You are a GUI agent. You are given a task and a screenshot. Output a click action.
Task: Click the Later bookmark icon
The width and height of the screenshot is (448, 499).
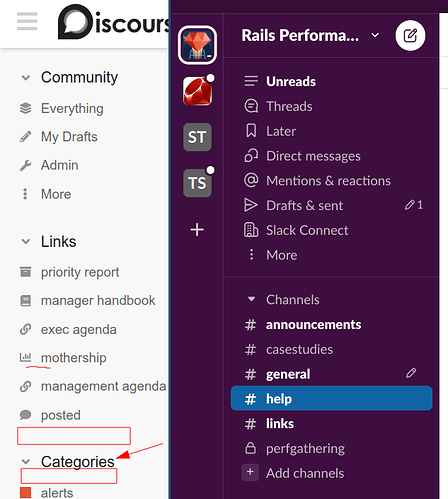point(251,131)
